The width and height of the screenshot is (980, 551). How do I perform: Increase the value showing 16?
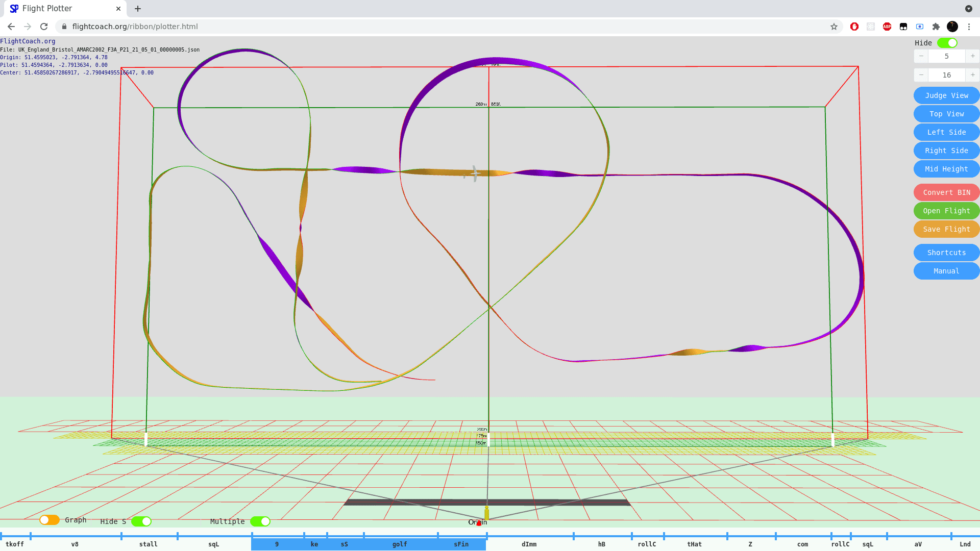tap(973, 75)
